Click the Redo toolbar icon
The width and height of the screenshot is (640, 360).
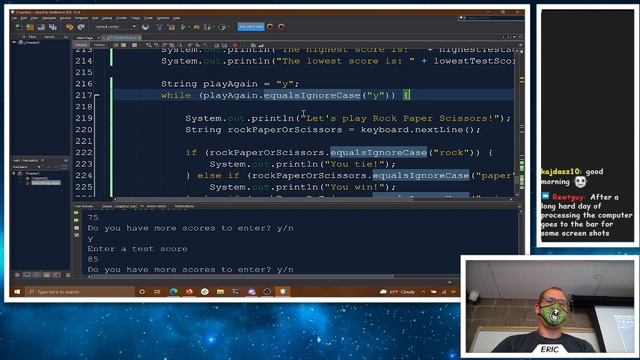click(81, 27)
